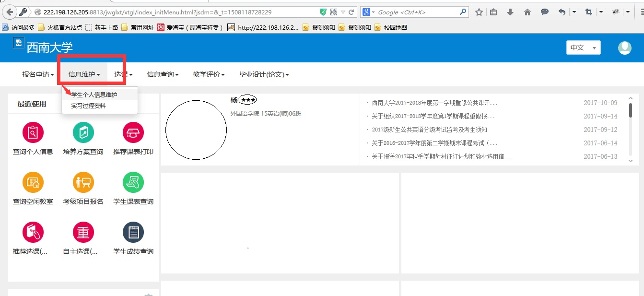Open the 推荐课表打印 icon
This screenshot has width=644, height=296.
(133, 132)
